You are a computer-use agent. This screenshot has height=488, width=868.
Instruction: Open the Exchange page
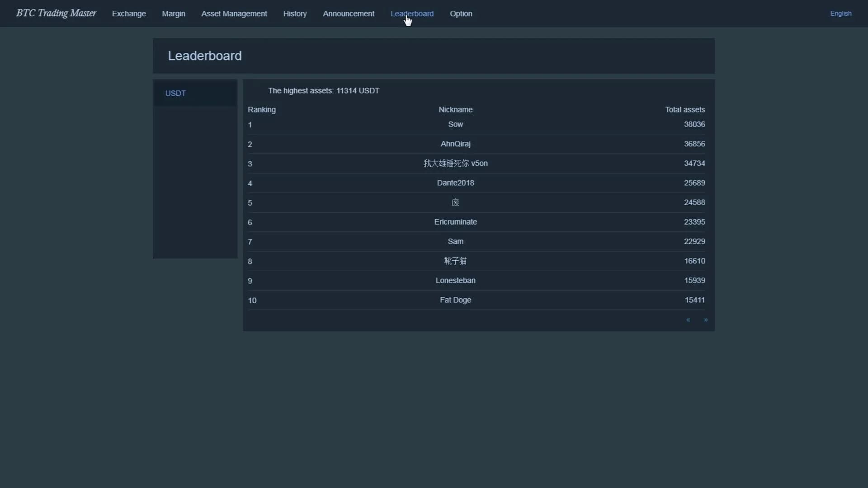128,14
